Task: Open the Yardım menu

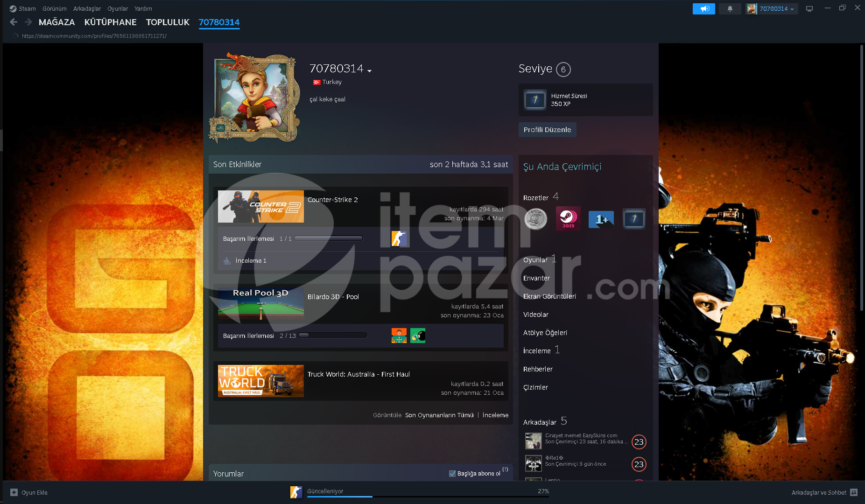Action: [x=143, y=8]
